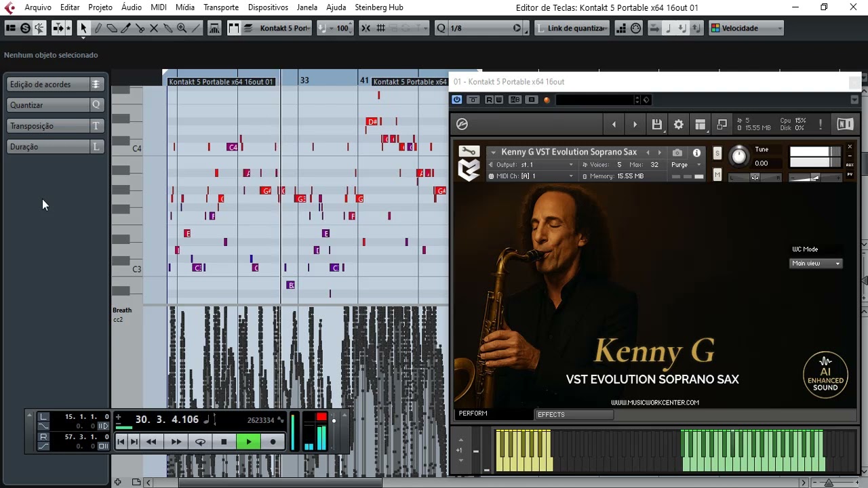868x488 pixels.
Task: Click Record on the transport panel
Action: 273,442
